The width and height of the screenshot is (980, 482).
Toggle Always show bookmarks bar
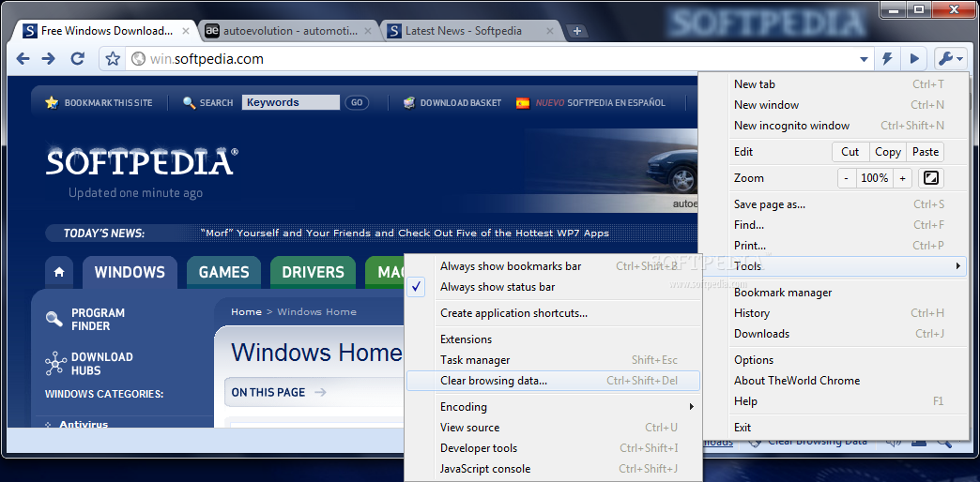pos(553,266)
